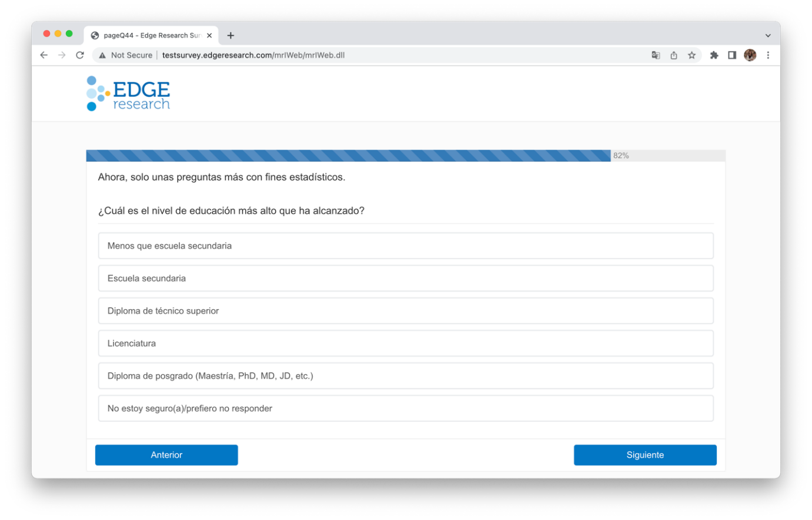Reload the survey page

pyautogui.click(x=80, y=55)
